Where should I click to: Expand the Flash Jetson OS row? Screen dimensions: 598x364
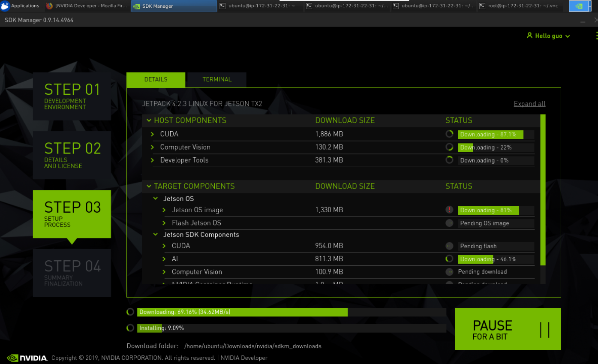(x=164, y=223)
